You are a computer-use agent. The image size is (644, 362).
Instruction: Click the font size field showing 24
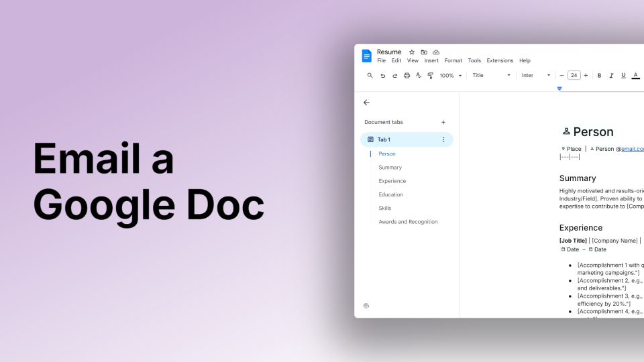click(x=574, y=76)
